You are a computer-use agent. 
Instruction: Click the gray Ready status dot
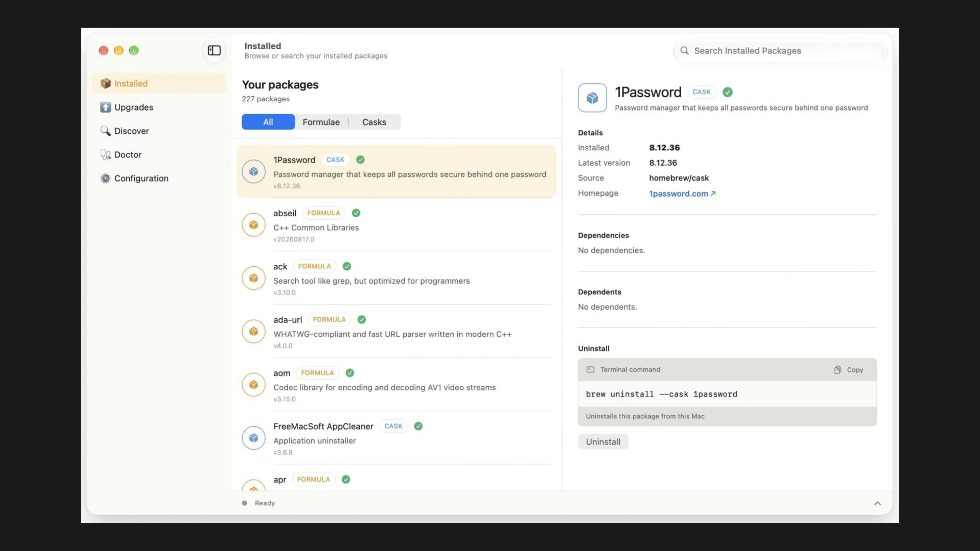tap(244, 503)
